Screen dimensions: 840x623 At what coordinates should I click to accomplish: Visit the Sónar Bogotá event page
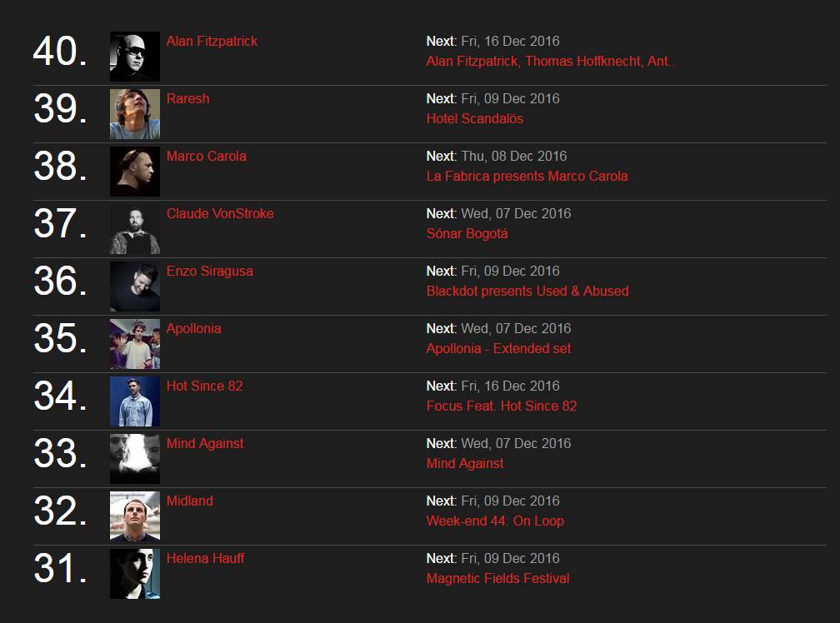pyautogui.click(x=467, y=233)
